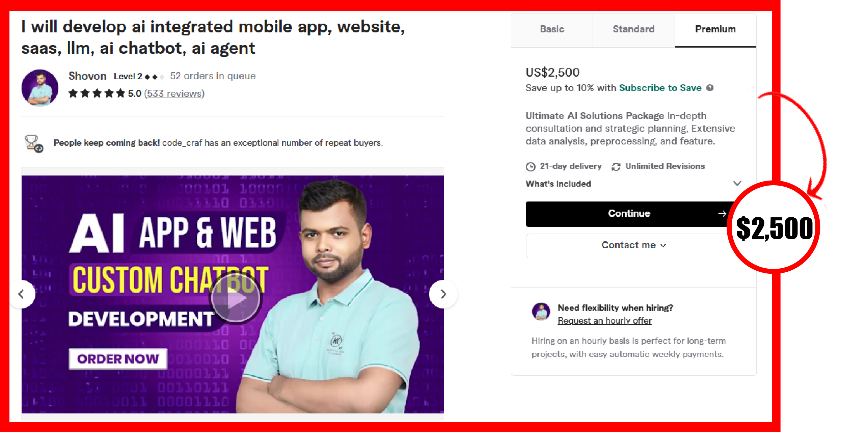The image size is (868, 432).
Task: Click the Continue button
Action: pos(629,214)
